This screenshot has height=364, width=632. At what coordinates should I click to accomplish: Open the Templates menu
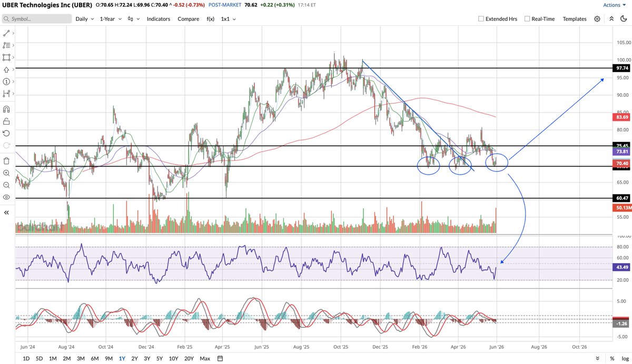[x=574, y=18]
